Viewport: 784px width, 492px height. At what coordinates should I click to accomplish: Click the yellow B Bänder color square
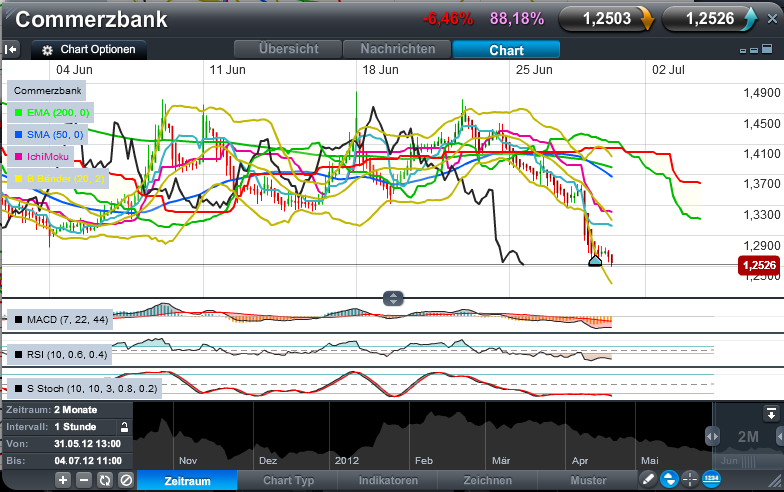point(18,179)
